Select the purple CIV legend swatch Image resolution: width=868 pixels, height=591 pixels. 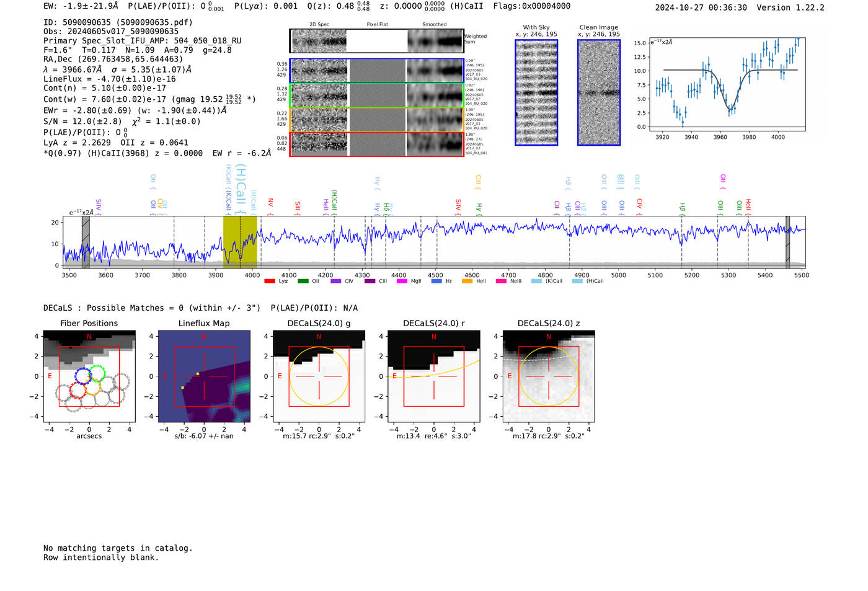(x=336, y=282)
